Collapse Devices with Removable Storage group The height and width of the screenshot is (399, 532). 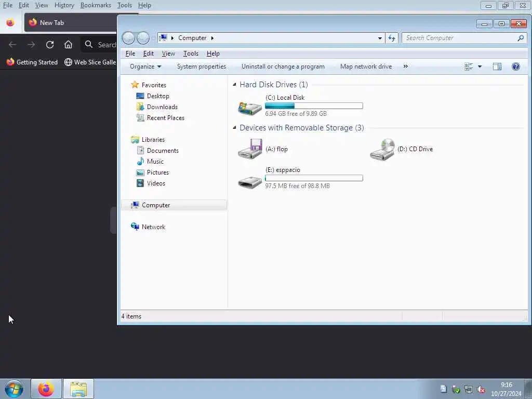[234, 128]
